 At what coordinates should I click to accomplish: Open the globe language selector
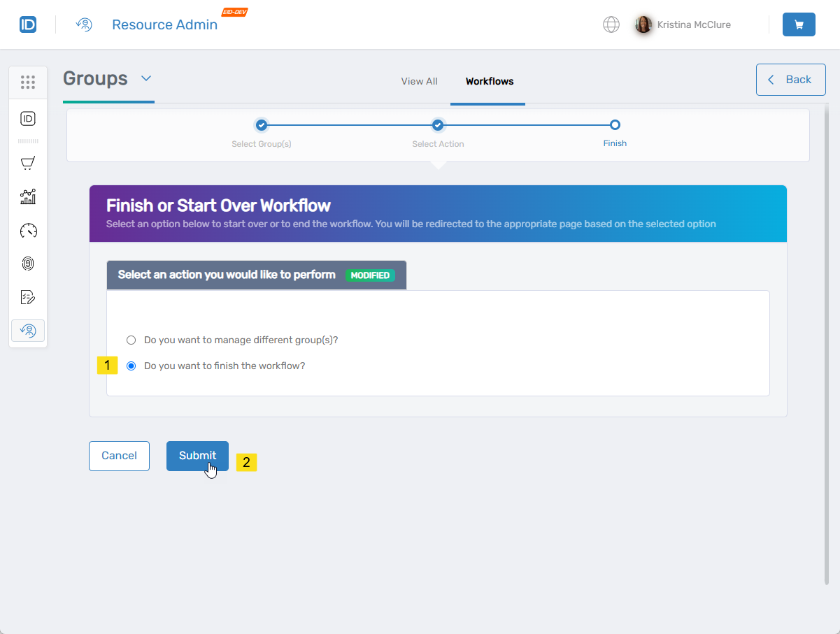[x=611, y=24]
